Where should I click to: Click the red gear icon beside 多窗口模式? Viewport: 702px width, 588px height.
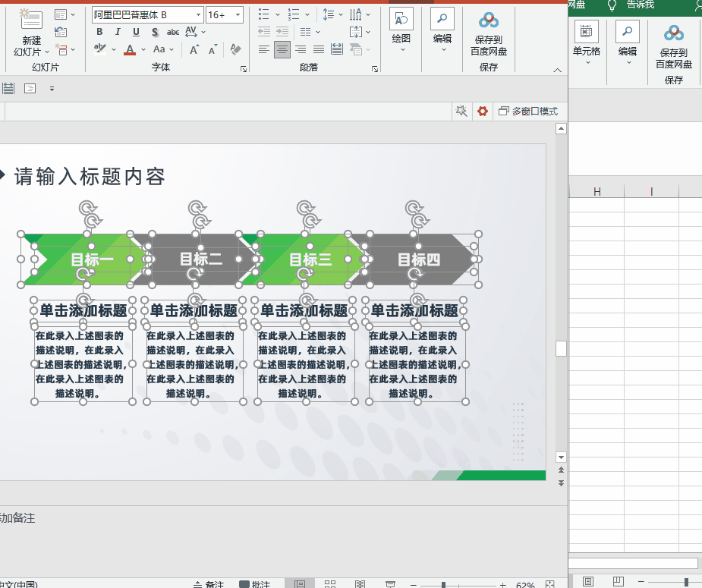[482, 111]
